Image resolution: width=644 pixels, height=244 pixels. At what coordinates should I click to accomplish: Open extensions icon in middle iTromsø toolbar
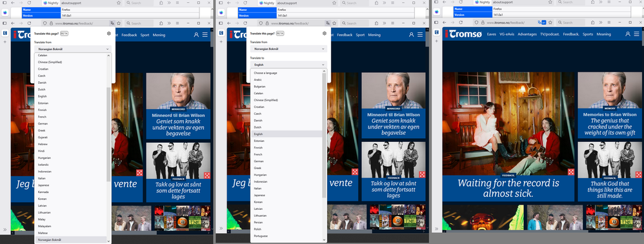point(377,23)
